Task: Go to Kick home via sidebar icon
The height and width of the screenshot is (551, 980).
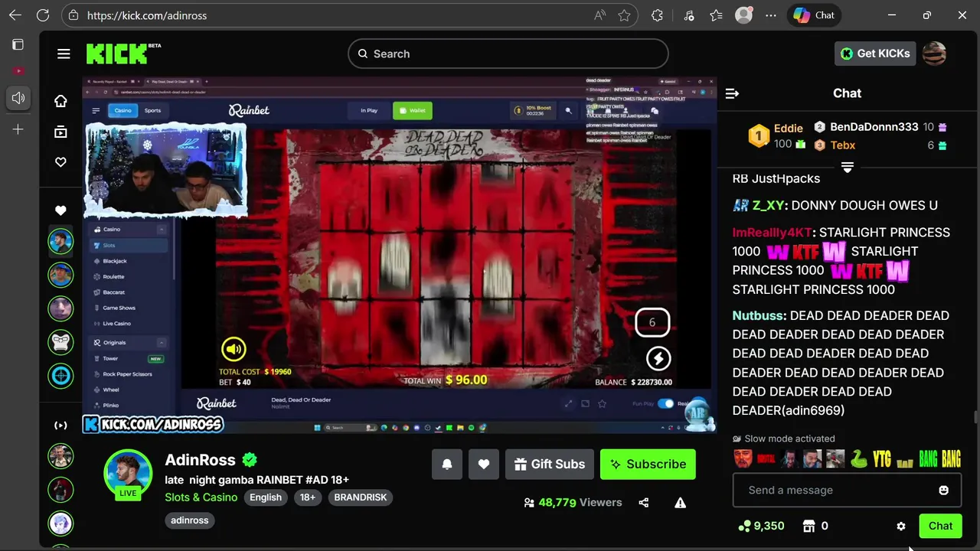Action: tap(60, 101)
